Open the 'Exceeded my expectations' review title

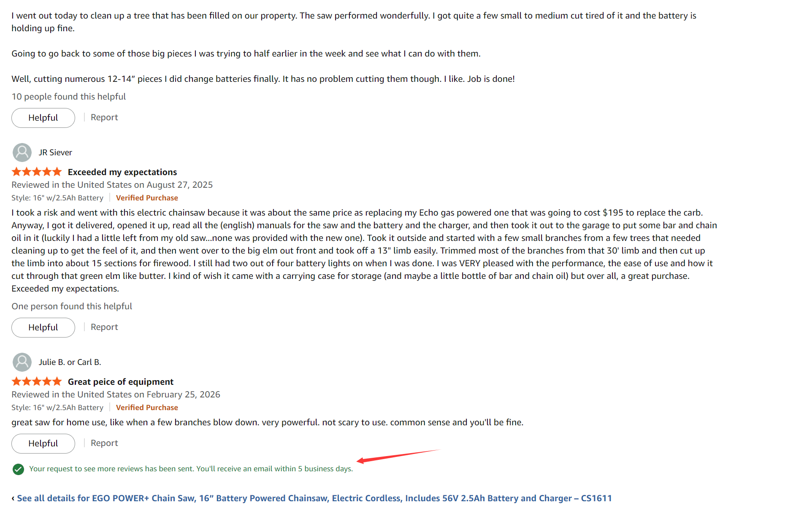click(122, 172)
